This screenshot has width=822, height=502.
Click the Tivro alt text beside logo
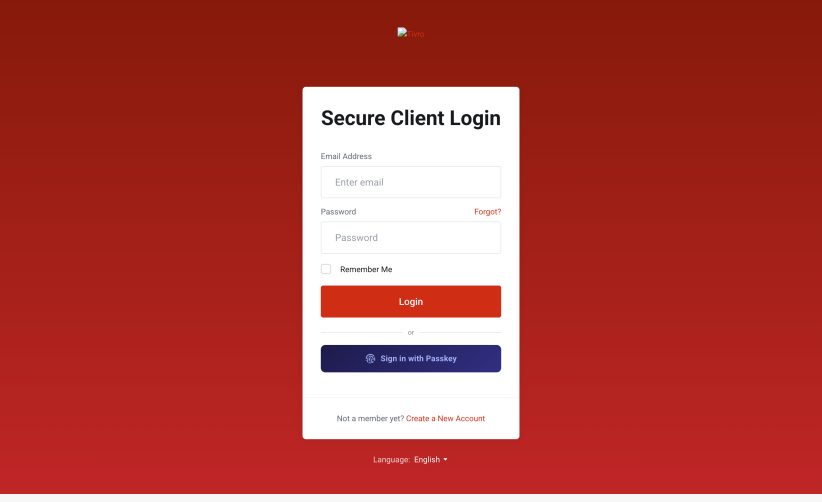pos(416,35)
